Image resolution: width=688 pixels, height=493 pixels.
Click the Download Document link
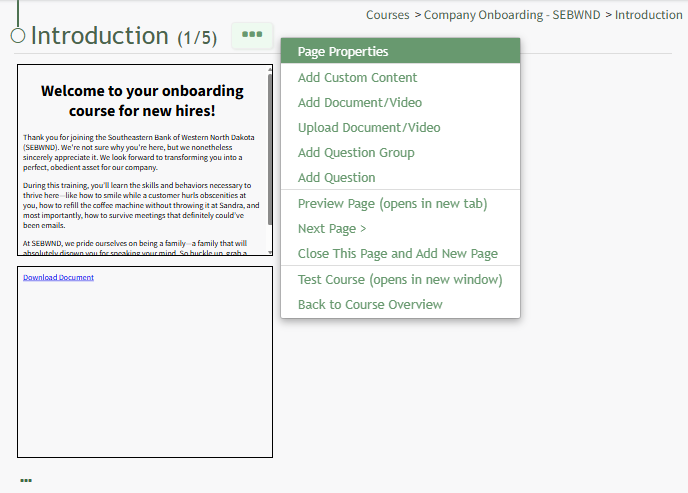[x=58, y=277]
